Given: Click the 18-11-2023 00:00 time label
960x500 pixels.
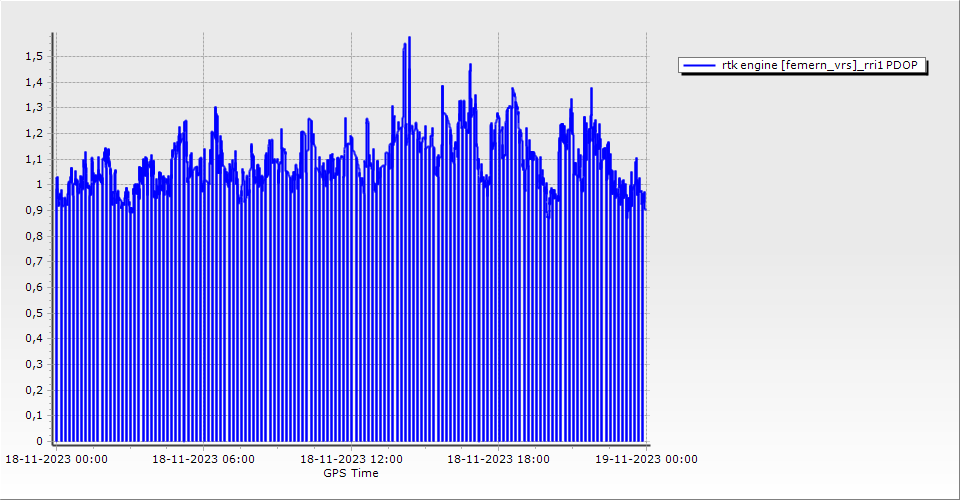Looking at the screenshot, I should click(x=56, y=460).
